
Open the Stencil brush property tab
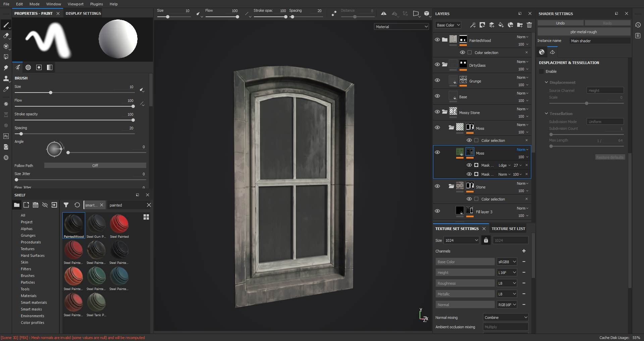(39, 67)
